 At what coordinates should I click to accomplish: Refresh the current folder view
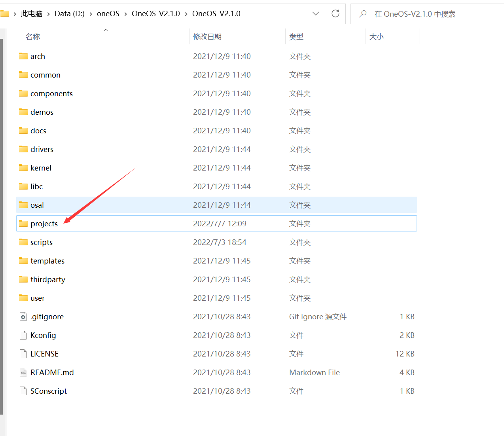tap(335, 13)
